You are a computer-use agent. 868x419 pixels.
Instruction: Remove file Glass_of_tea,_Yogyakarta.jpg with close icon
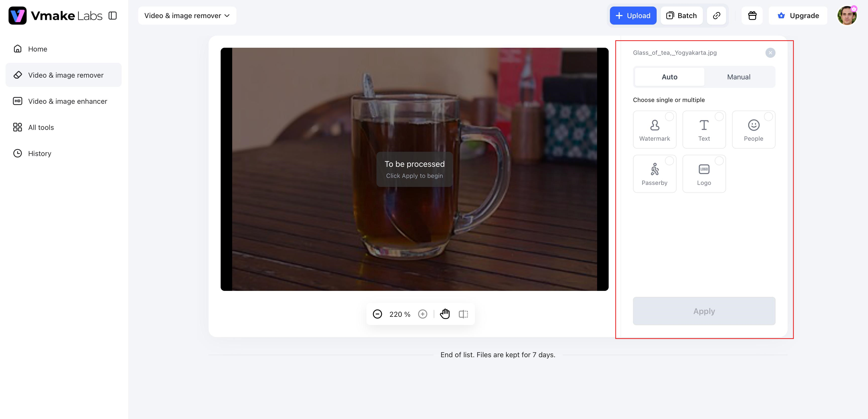[x=770, y=53]
